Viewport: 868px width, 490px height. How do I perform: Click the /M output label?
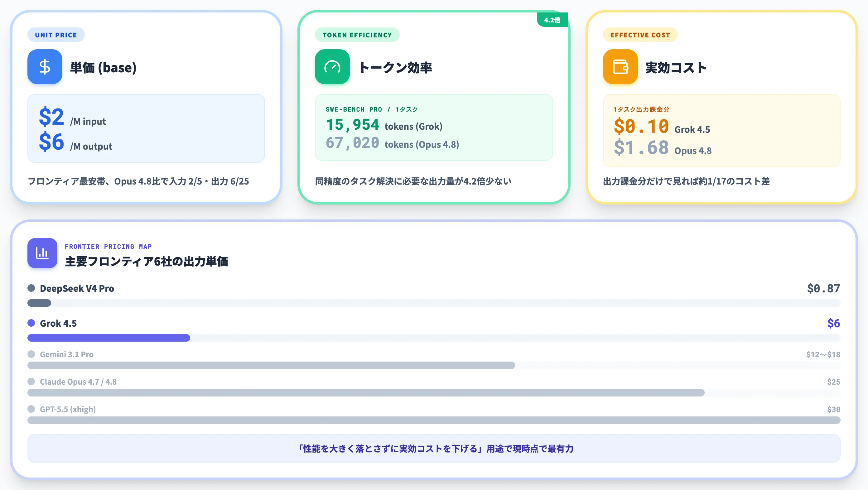[x=91, y=146]
